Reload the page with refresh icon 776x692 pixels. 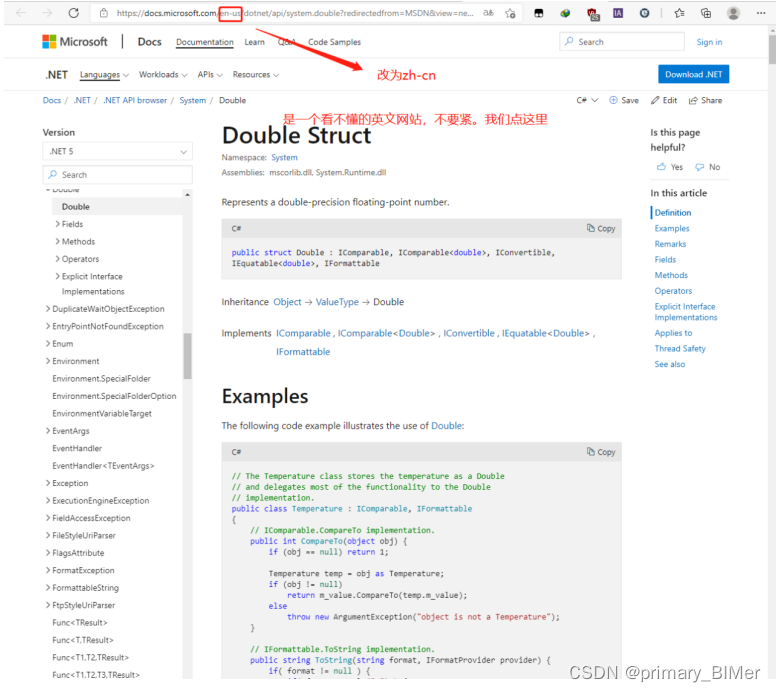pyautogui.click(x=74, y=13)
